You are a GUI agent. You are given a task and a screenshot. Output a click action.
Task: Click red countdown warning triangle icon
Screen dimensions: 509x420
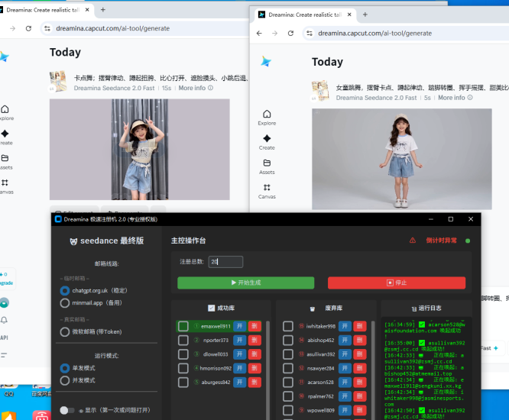click(413, 241)
